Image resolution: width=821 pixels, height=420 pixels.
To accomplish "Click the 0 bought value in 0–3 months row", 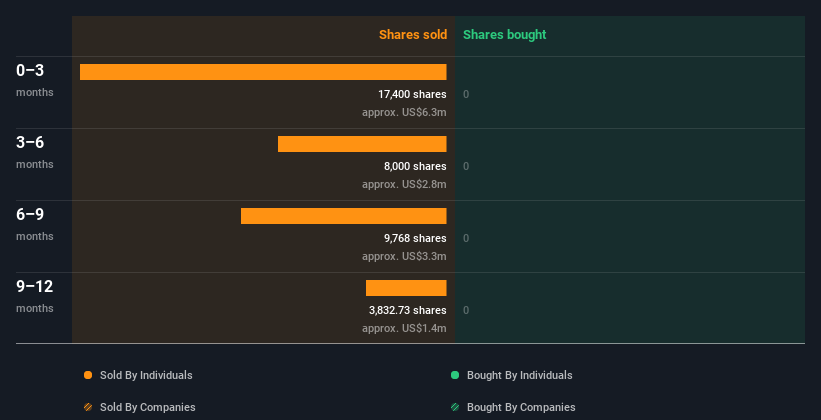I will 466,94.
